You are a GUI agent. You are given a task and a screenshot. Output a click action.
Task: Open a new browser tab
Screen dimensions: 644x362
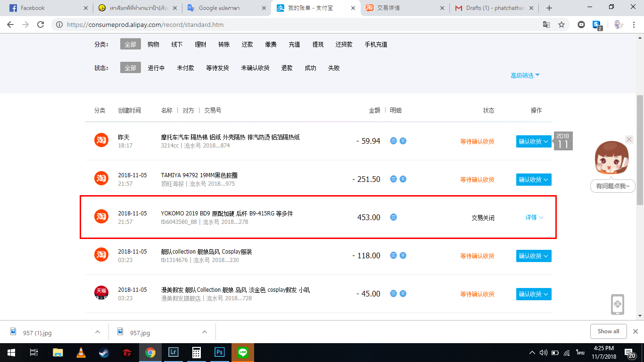(x=549, y=8)
